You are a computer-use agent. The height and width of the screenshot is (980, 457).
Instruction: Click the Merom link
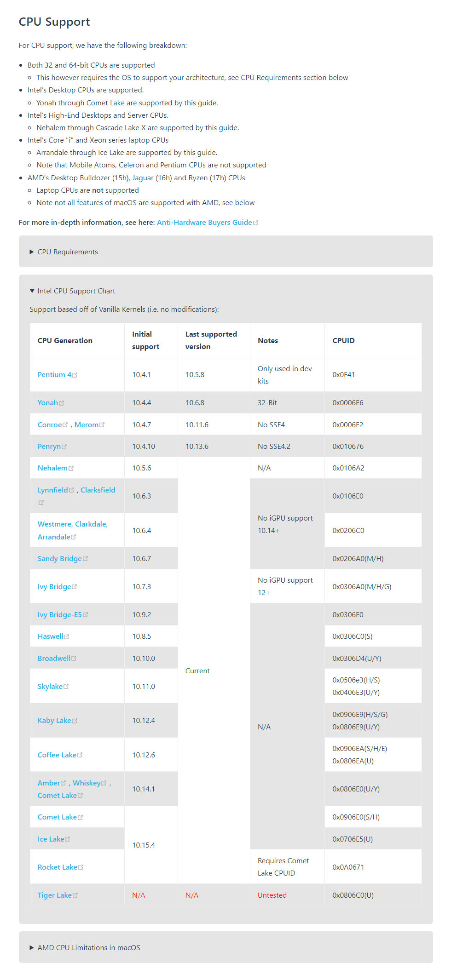pyautogui.click(x=87, y=425)
